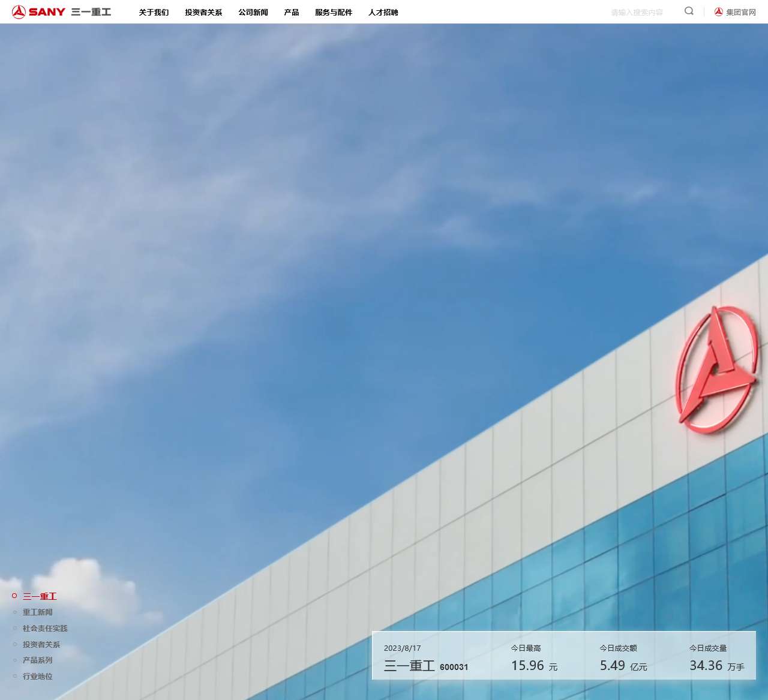Select the 重工新闻 side navigation dot
This screenshot has height=700, width=768.
point(15,612)
